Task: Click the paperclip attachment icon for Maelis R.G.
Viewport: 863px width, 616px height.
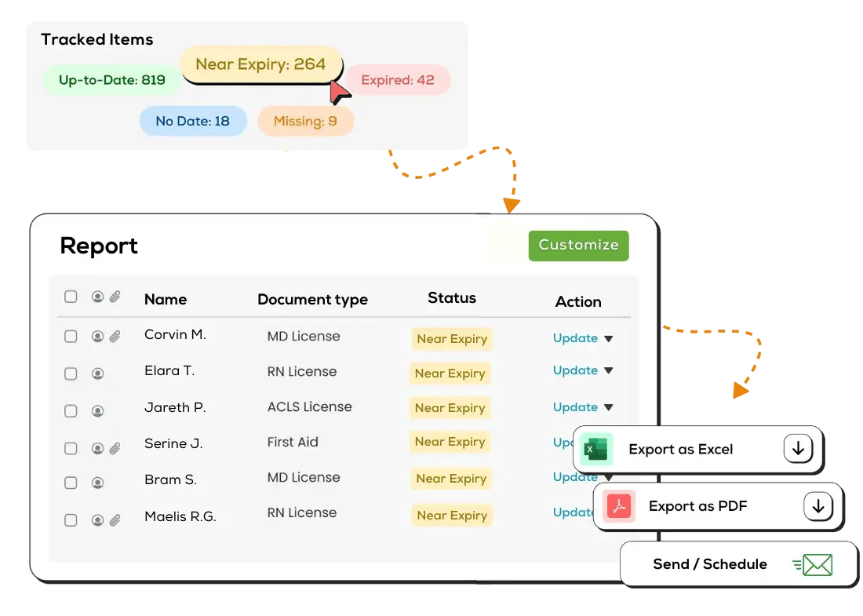Action: point(115,520)
